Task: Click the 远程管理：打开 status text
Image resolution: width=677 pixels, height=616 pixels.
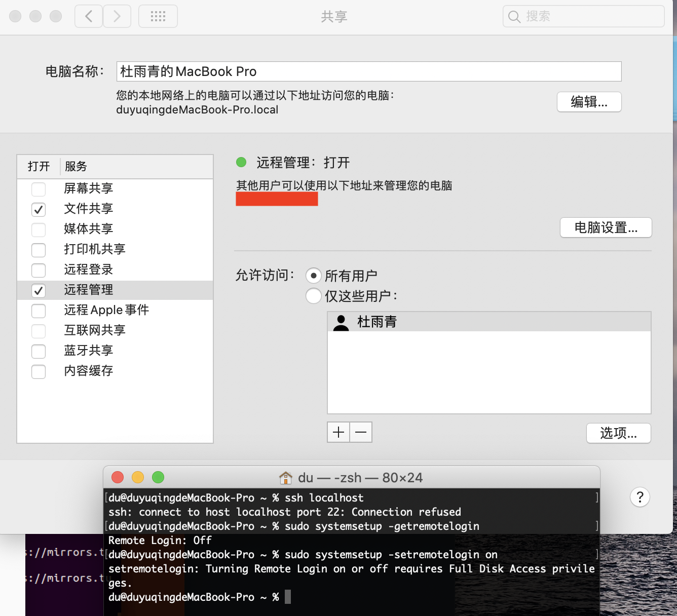Action: coord(303,163)
